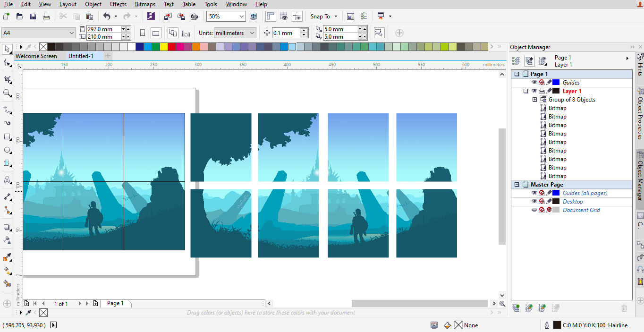Set page to Portrait orientation
This screenshot has height=332, width=644.
[x=143, y=33]
